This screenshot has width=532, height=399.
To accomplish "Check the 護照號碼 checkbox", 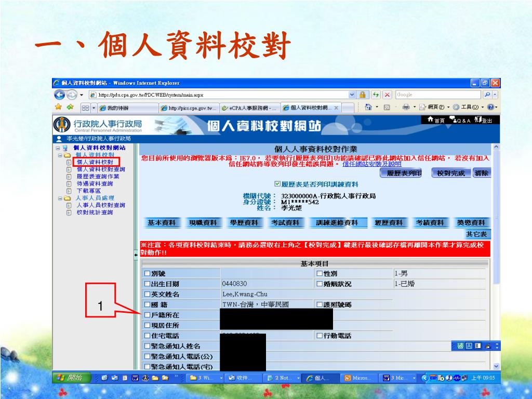I will [320, 304].
